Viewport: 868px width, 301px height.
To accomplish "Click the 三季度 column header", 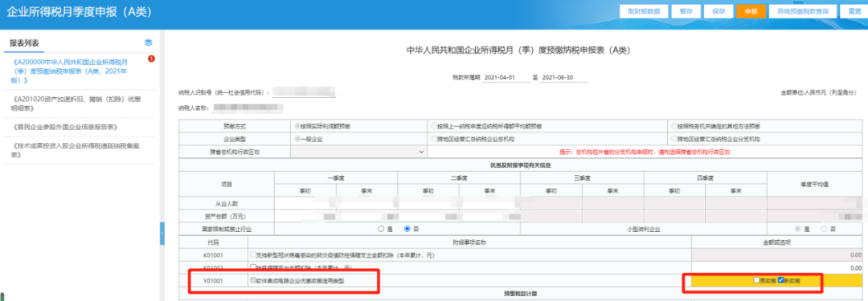I will point(583,178).
